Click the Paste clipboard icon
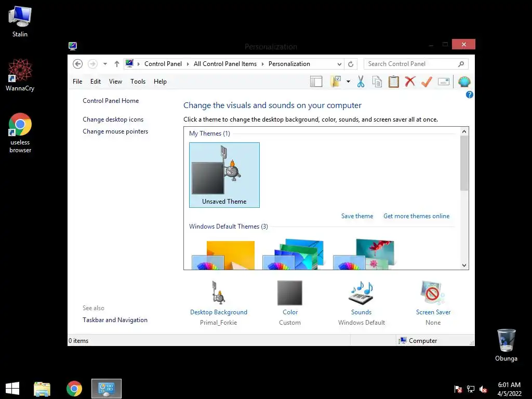This screenshot has width=532, height=399. [394, 82]
